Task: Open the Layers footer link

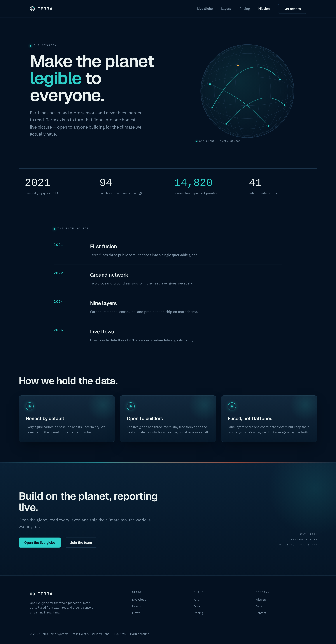Action: tap(136, 606)
